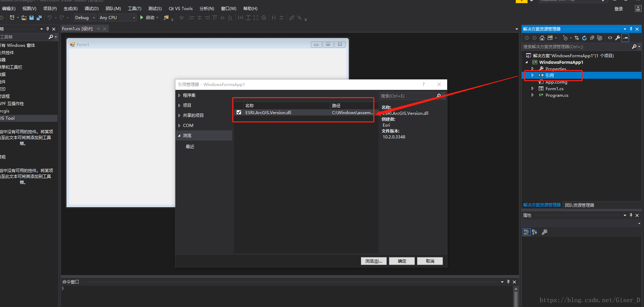
Task: Click the 取消 button in Reference Manager
Action: pos(430,261)
